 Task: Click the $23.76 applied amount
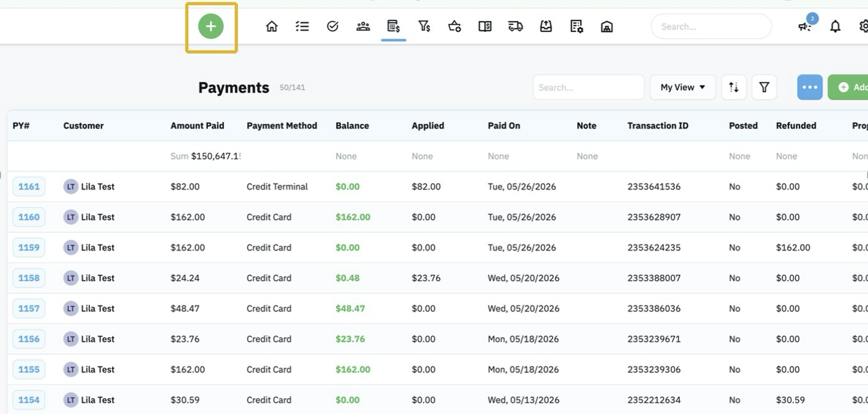(x=426, y=278)
